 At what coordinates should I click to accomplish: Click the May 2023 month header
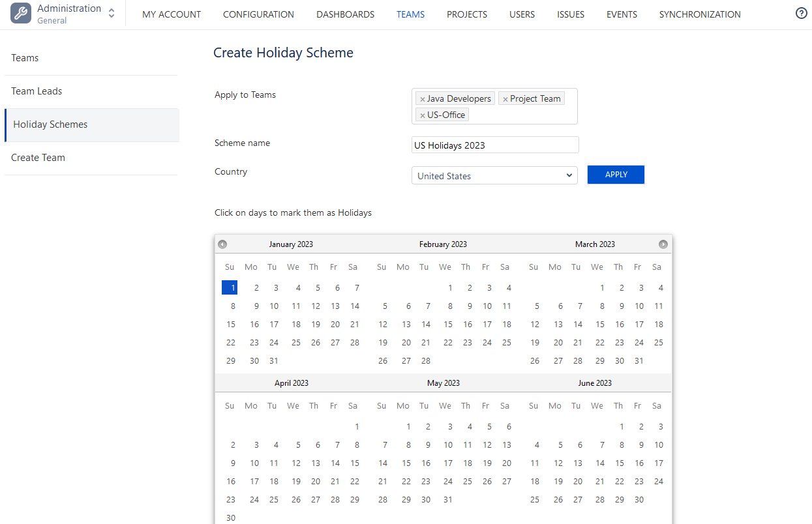click(x=444, y=383)
